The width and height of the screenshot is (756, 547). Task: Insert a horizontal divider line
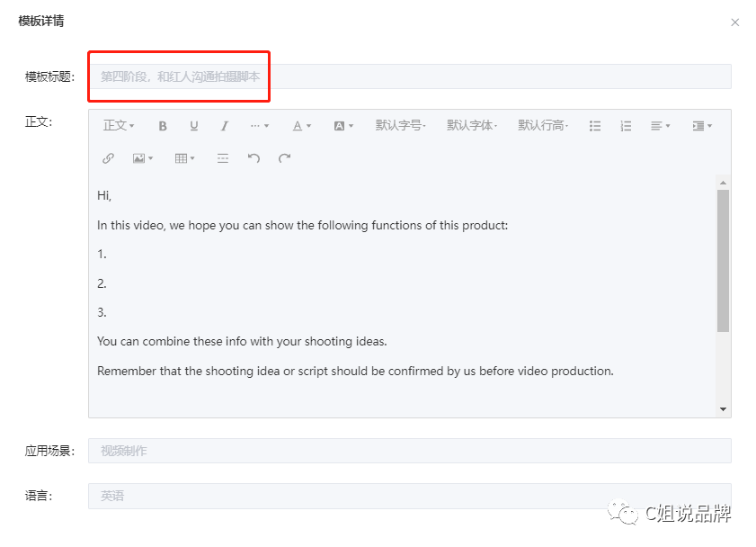point(223,158)
